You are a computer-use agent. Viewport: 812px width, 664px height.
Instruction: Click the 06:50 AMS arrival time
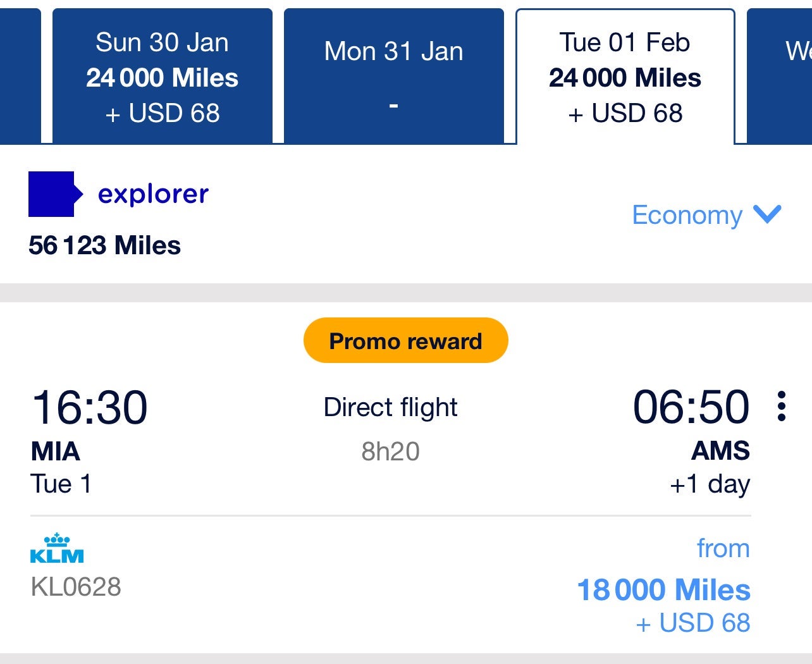[691, 407]
